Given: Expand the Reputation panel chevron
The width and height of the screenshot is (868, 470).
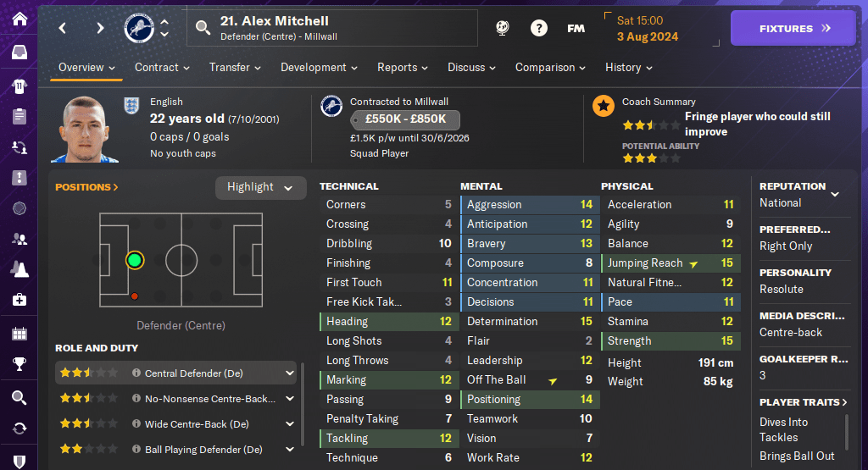Looking at the screenshot, I should point(835,194).
